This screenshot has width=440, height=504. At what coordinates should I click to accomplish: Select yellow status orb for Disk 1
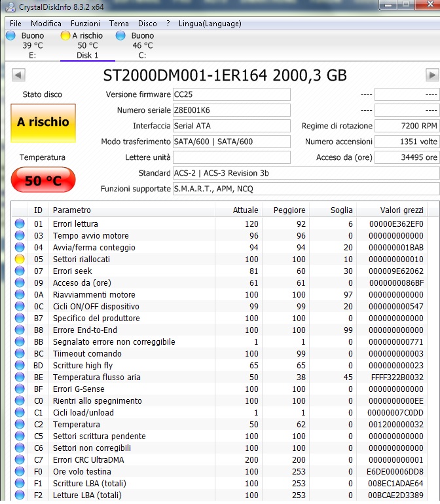pyautogui.click(x=65, y=35)
